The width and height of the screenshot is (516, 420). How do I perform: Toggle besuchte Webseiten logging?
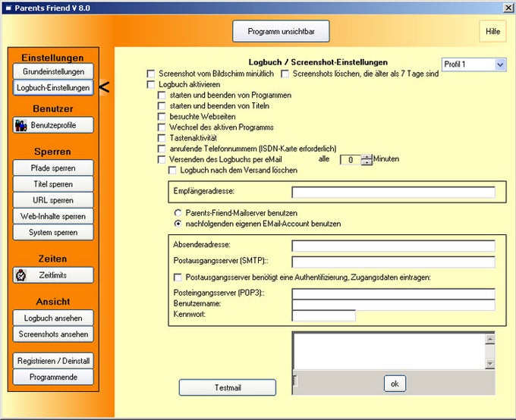point(162,117)
